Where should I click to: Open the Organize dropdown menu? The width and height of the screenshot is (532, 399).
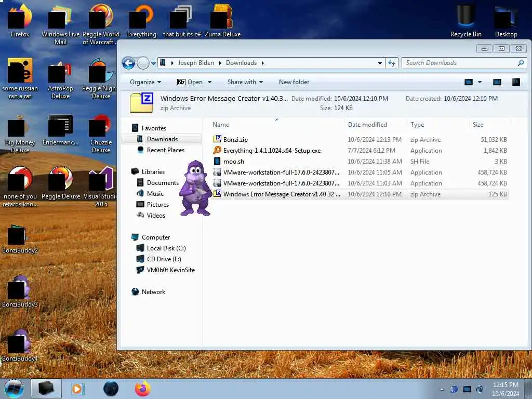pos(145,82)
